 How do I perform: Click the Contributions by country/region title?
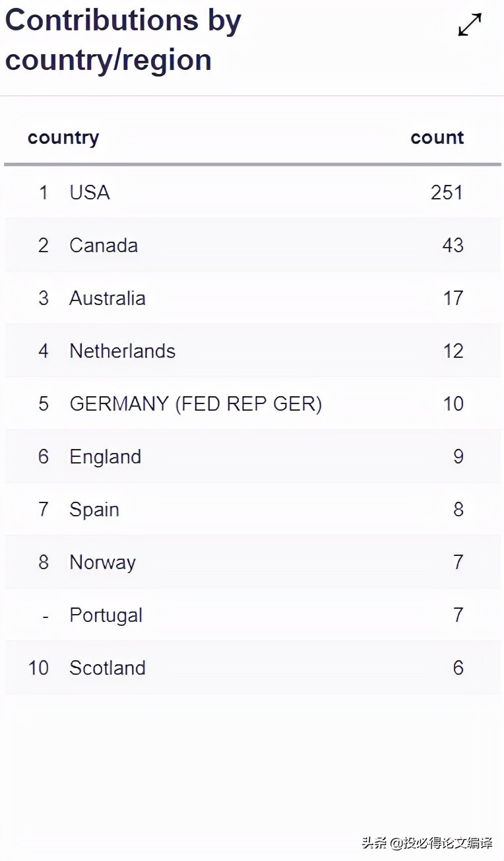pos(123,40)
